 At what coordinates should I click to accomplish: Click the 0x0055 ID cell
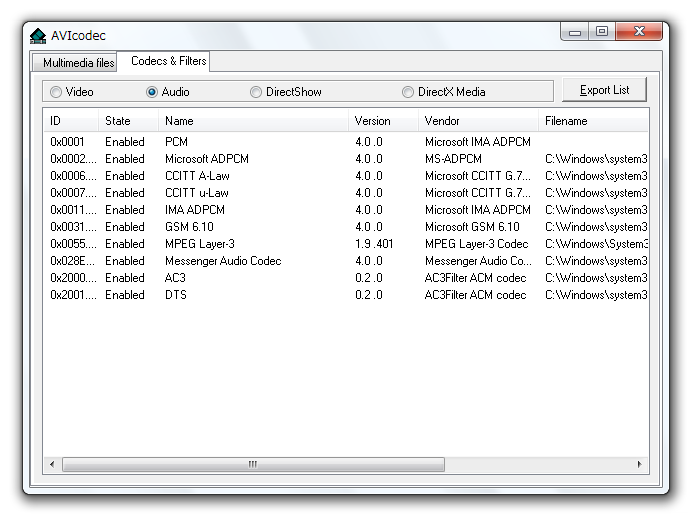point(73,244)
